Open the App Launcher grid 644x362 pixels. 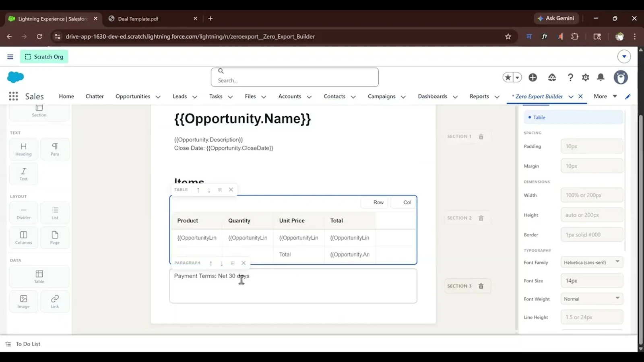pos(13,96)
